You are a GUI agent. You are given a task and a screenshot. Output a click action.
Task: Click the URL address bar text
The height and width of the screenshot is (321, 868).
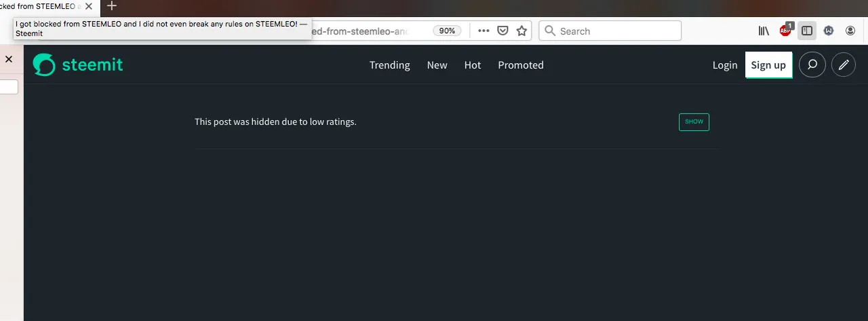click(x=361, y=31)
